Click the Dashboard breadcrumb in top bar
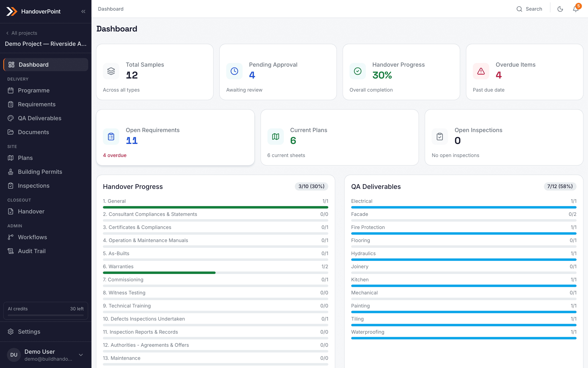Image resolution: width=588 pixels, height=368 pixels. pos(111,9)
